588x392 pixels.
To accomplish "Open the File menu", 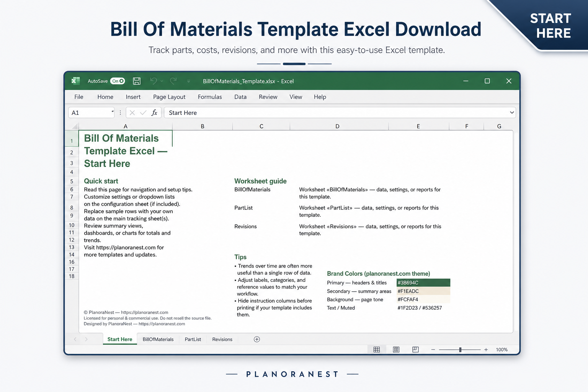I will pos(79,97).
